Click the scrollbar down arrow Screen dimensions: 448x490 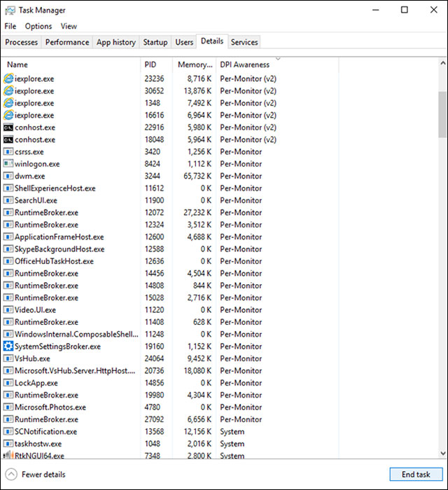coord(442,453)
